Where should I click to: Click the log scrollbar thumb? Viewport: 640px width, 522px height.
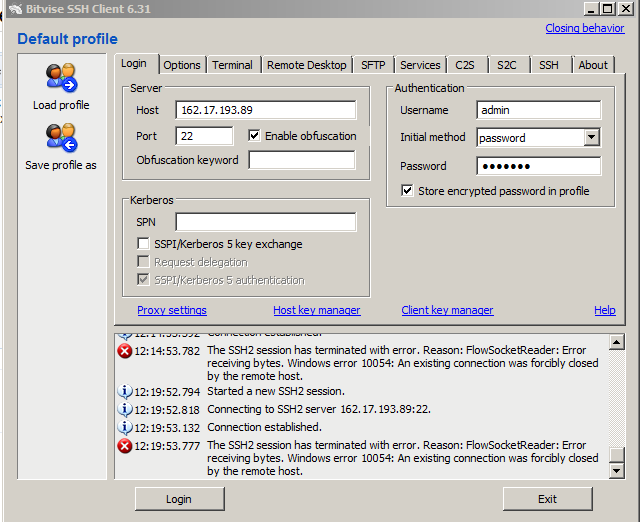tap(616, 455)
